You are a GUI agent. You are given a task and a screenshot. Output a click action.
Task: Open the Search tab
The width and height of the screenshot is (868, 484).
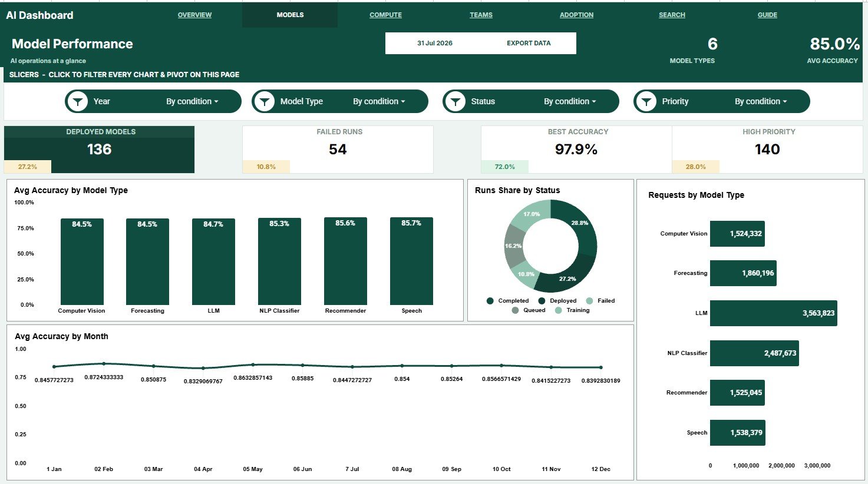(672, 15)
